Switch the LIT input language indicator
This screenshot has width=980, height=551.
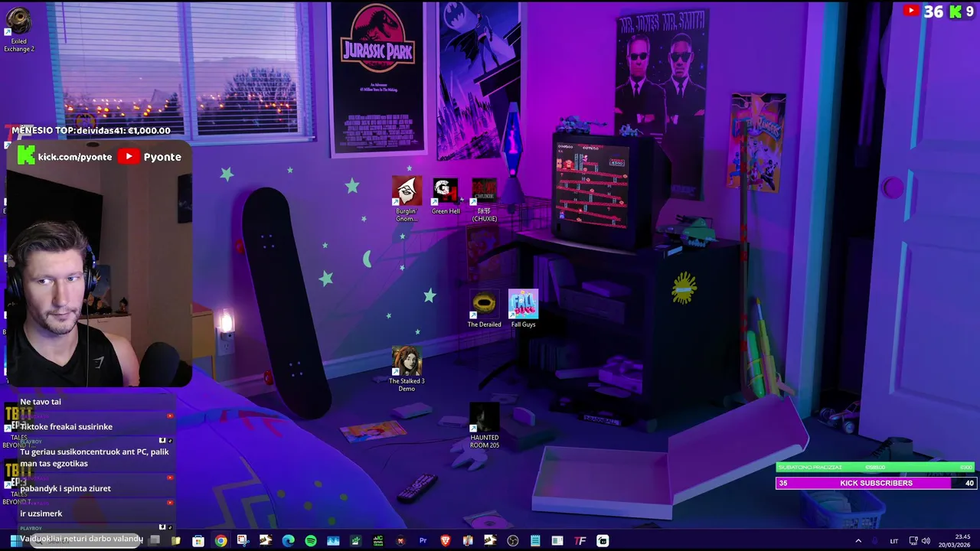[x=894, y=541]
